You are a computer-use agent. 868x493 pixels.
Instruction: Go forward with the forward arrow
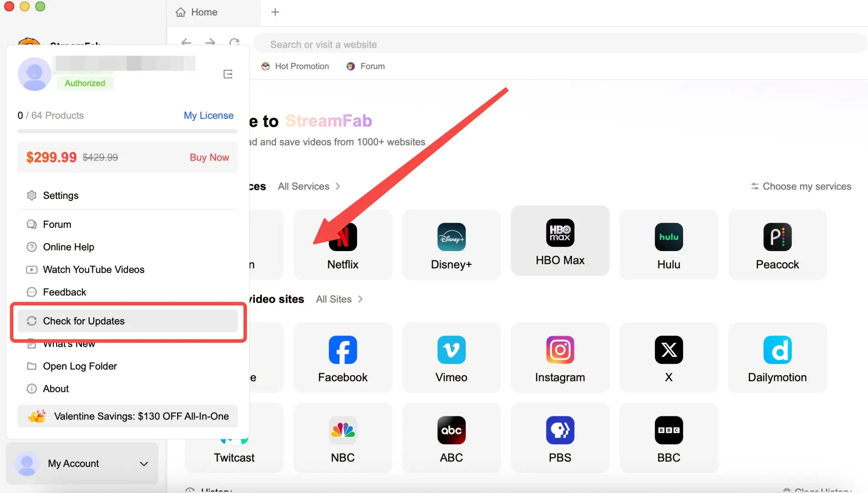coord(210,42)
